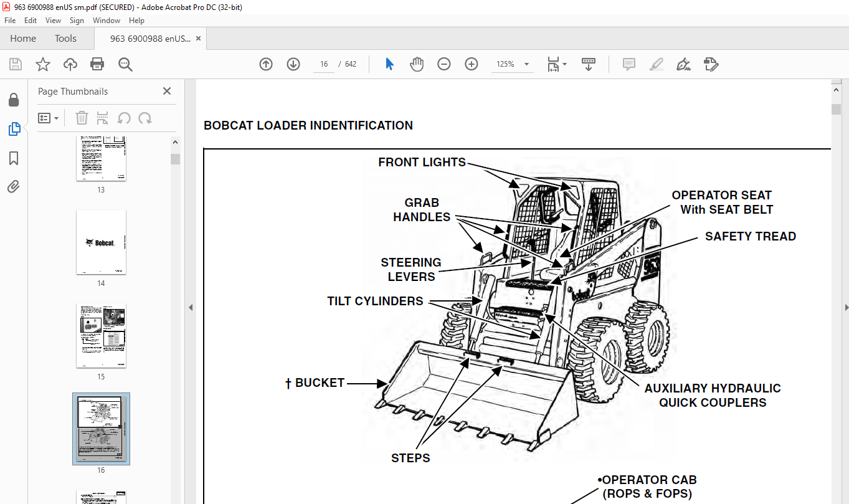Open the Bookmarks sidebar icon

pos(14,158)
